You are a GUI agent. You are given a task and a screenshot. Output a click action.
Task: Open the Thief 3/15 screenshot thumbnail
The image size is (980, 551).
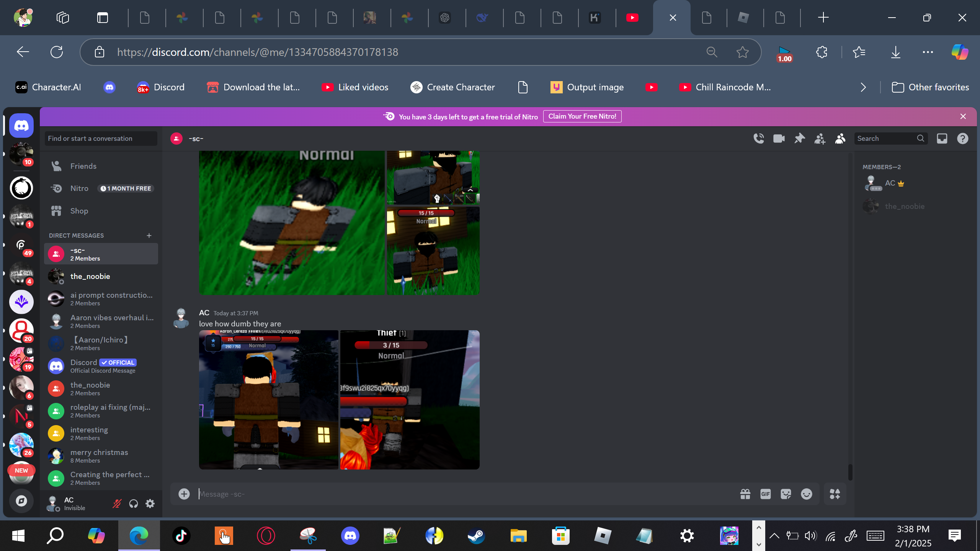pyautogui.click(x=410, y=400)
